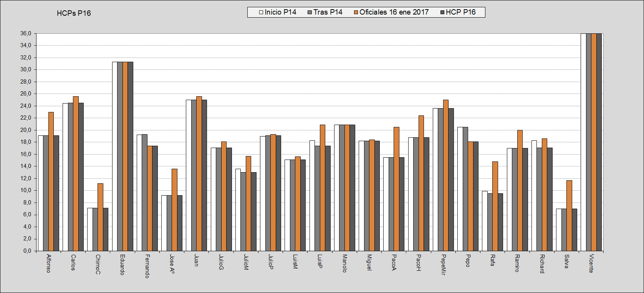Click Jose Aº's tall orange bar
This screenshot has height=293, width=644.
click(174, 210)
